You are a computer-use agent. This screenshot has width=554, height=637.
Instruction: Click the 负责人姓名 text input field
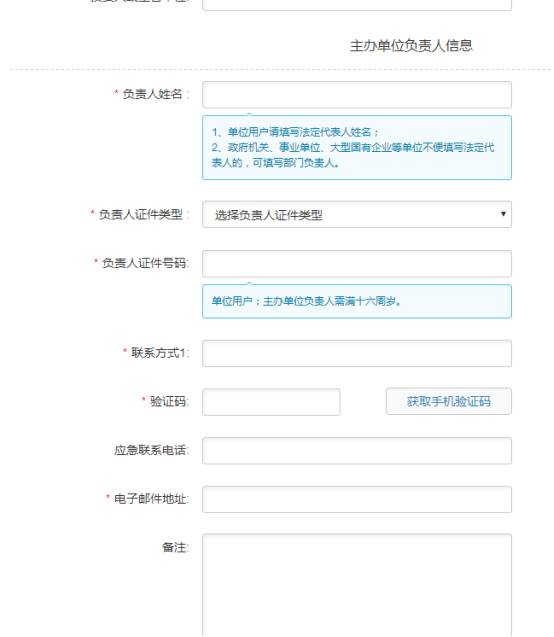click(x=357, y=95)
